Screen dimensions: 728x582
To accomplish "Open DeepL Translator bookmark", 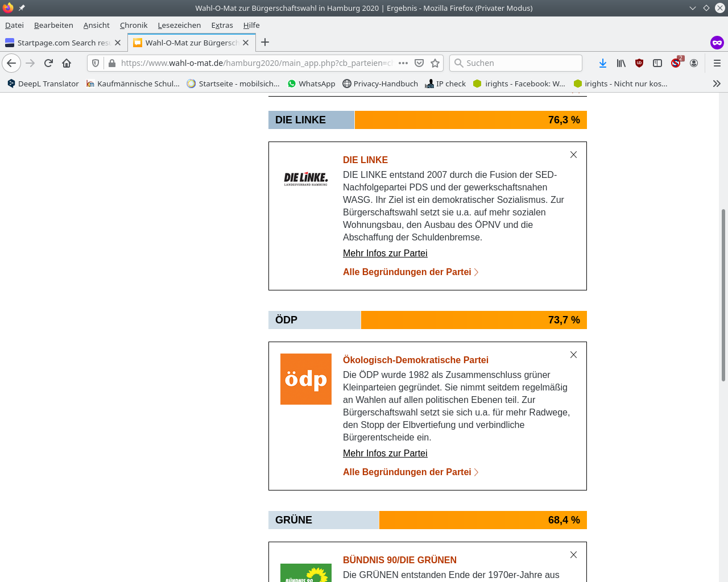I will point(43,84).
